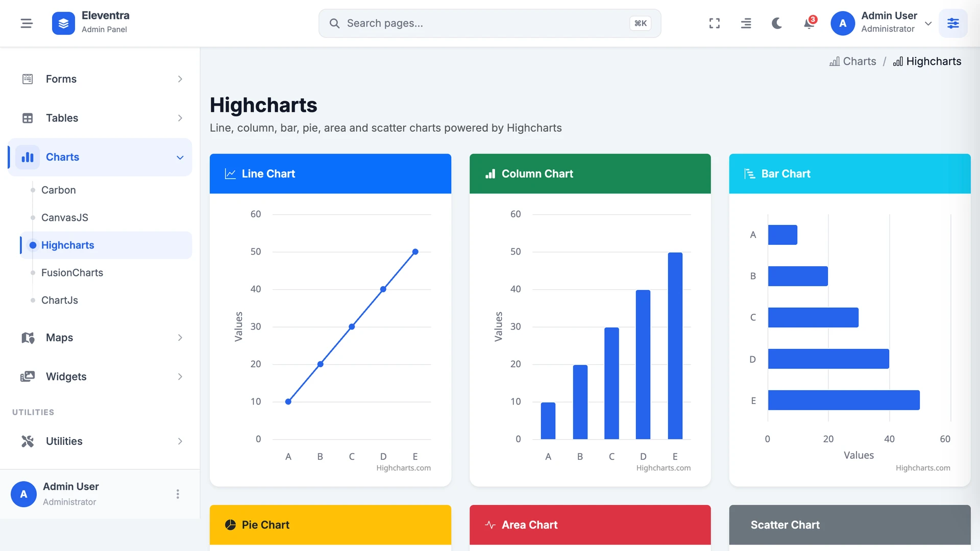Click the search magnifier icon
Viewport: 980px width, 551px height.
click(x=334, y=23)
